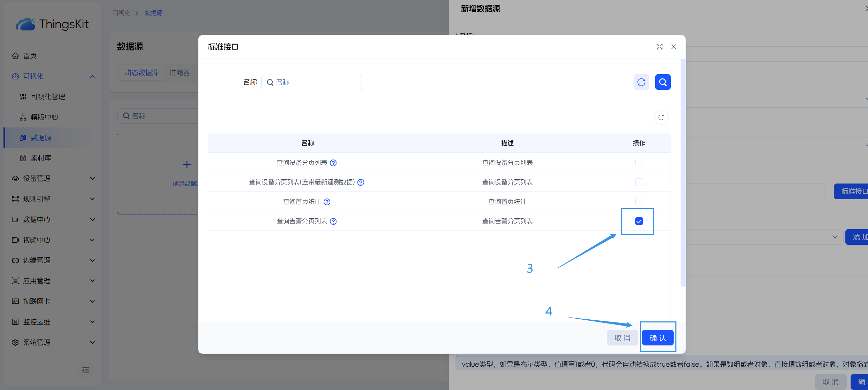This screenshot has height=390, width=868.
Task: Click 确认 button in 标准接口 dialog
Action: (x=658, y=338)
